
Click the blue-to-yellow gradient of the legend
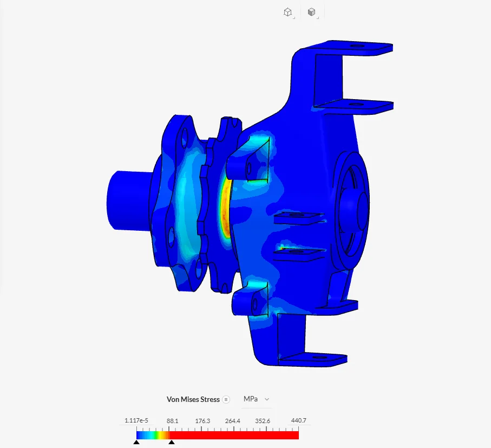[153, 435]
